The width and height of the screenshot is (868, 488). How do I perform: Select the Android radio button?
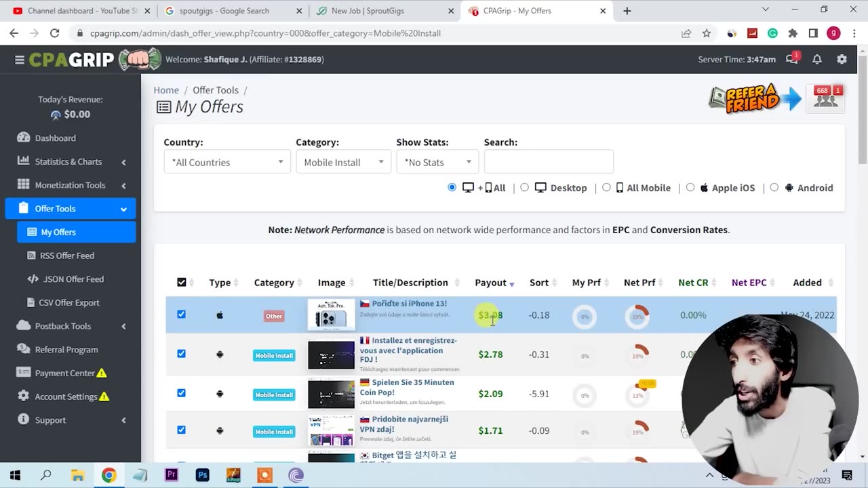pyautogui.click(x=774, y=188)
